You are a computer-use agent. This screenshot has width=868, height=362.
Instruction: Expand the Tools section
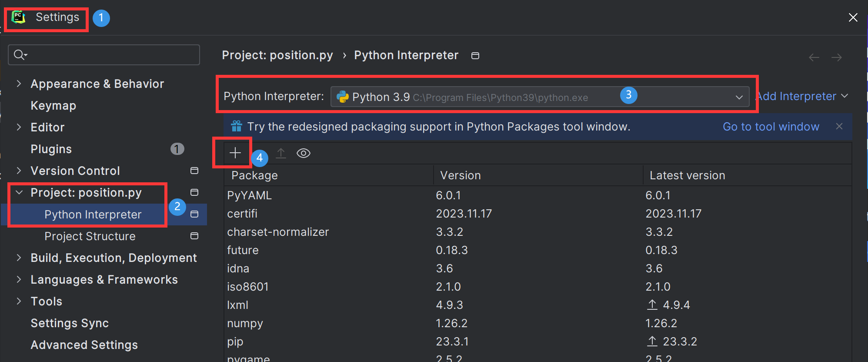point(19,301)
